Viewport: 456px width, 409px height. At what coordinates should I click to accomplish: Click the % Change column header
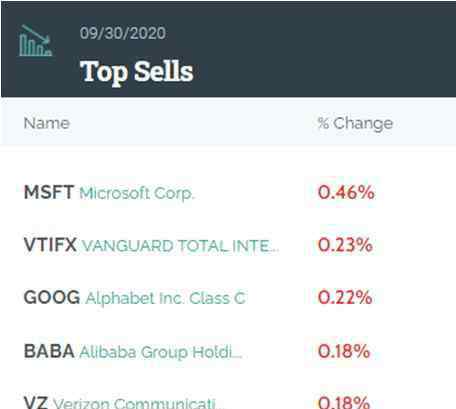[x=355, y=124]
